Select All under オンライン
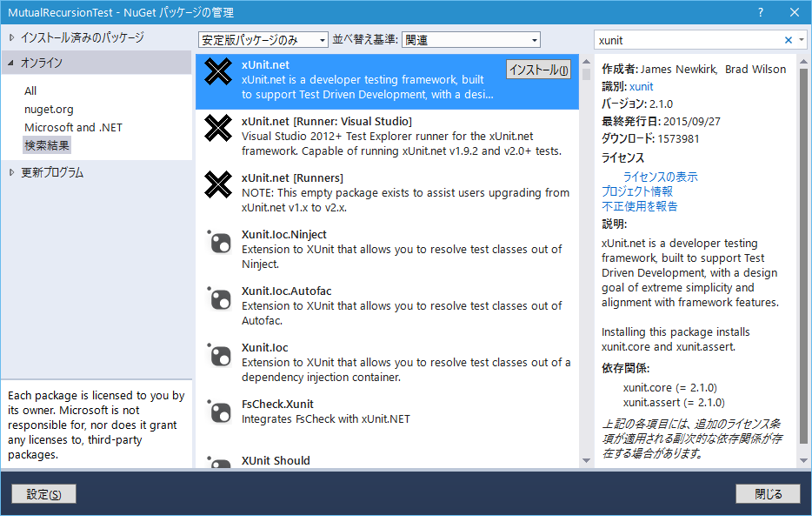 [30, 90]
